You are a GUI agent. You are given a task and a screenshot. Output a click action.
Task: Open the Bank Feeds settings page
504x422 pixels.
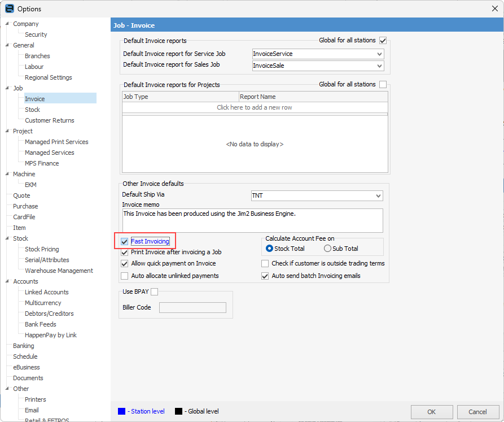click(41, 324)
